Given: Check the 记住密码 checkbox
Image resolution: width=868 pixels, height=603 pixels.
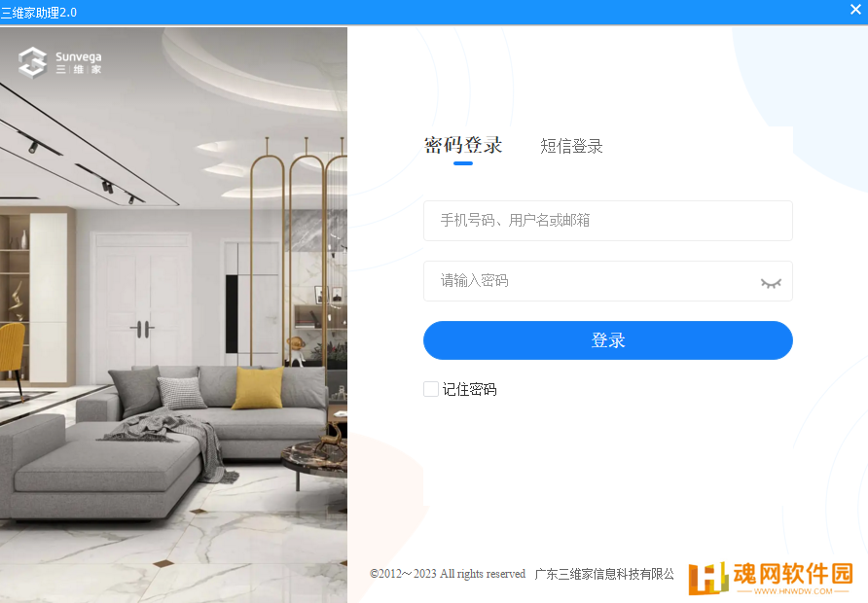Looking at the screenshot, I should 431,389.
